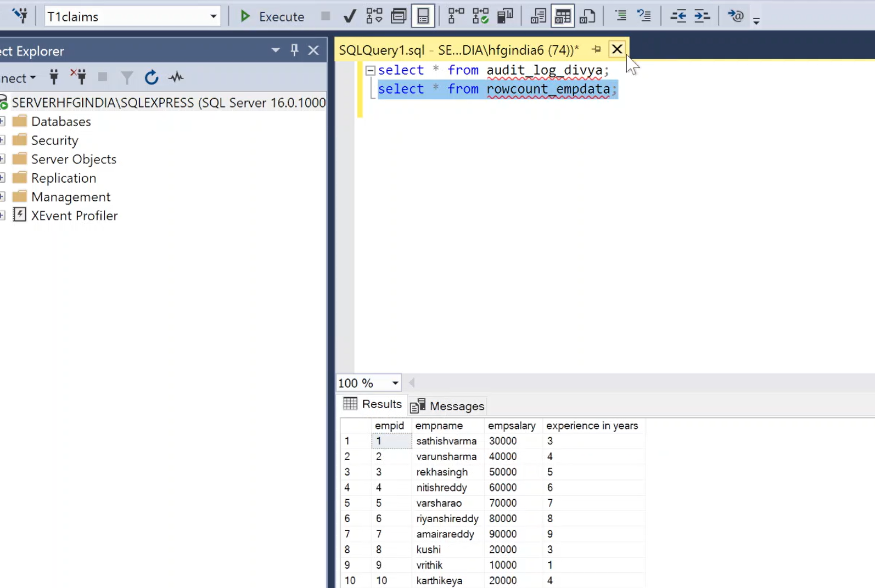Toggle Include Live Query Statistics
Image resolution: width=875 pixels, height=588 pixels.
[x=480, y=16]
